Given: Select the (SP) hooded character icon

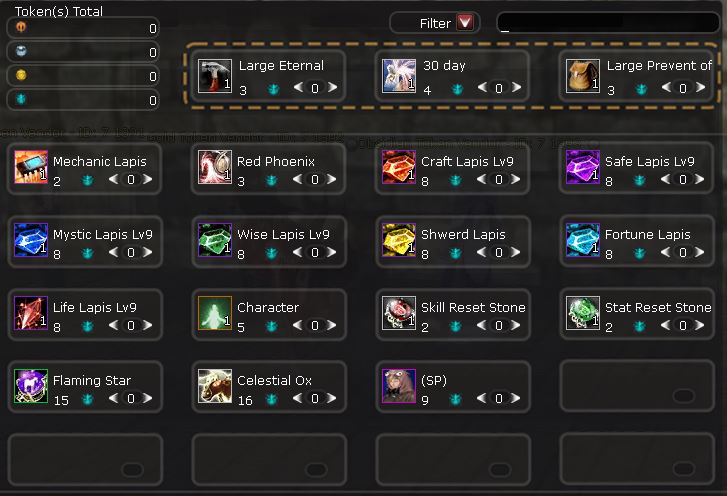Looking at the screenshot, I should (399, 386).
